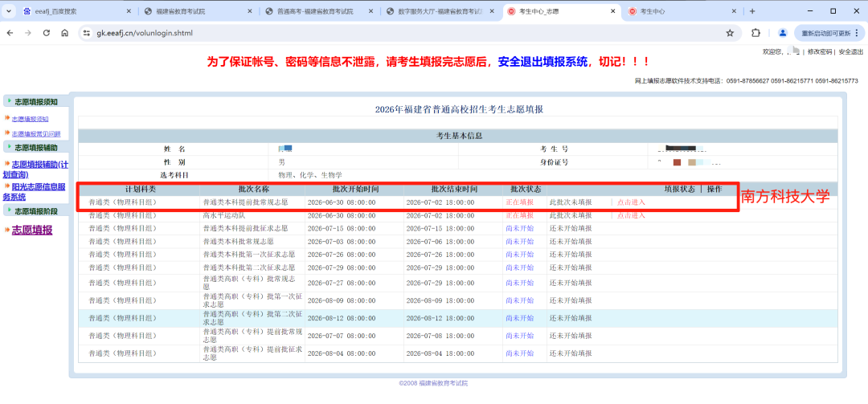
Task: Open the browser home page
Action: [65, 33]
